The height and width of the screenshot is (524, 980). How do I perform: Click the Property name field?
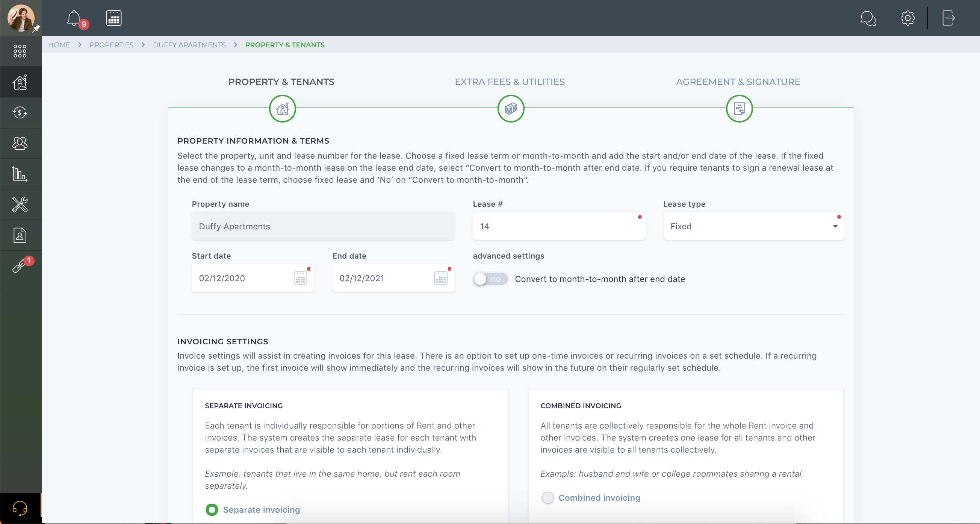[323, 226]
